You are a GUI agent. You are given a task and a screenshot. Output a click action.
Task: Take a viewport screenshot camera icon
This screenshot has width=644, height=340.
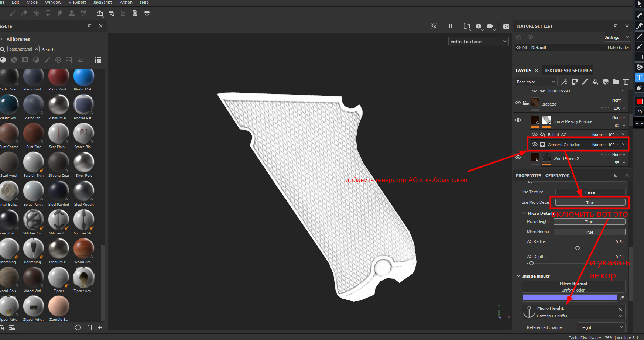tap(506, 26)
